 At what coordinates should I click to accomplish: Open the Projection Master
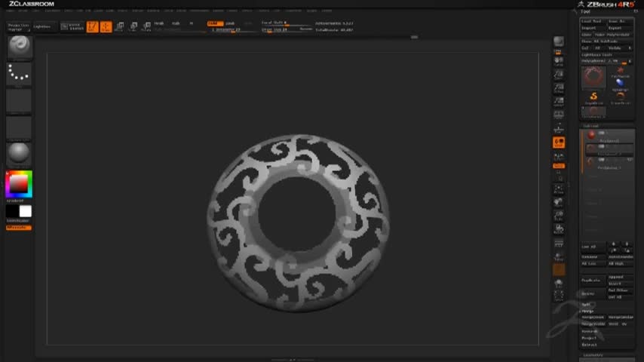coord(19,27)
